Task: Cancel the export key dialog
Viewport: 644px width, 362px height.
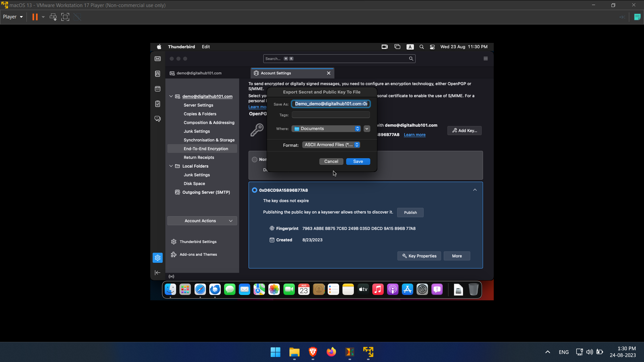Action: (x=331, y=162)
